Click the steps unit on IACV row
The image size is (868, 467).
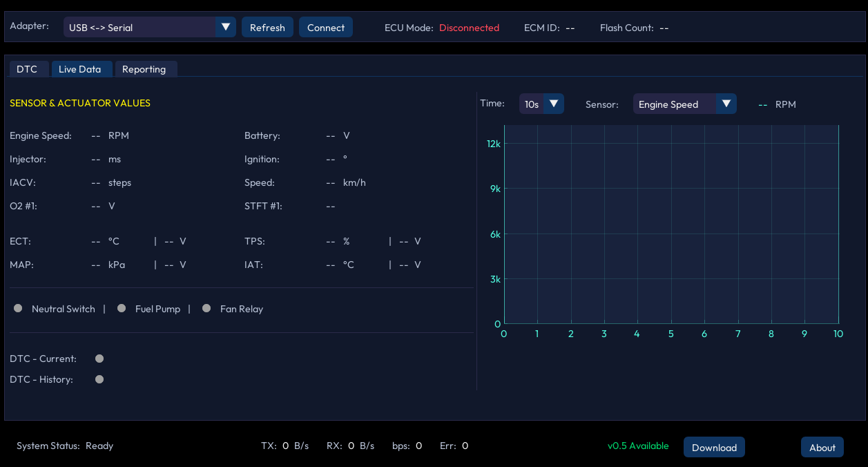[x=119, y=182]
